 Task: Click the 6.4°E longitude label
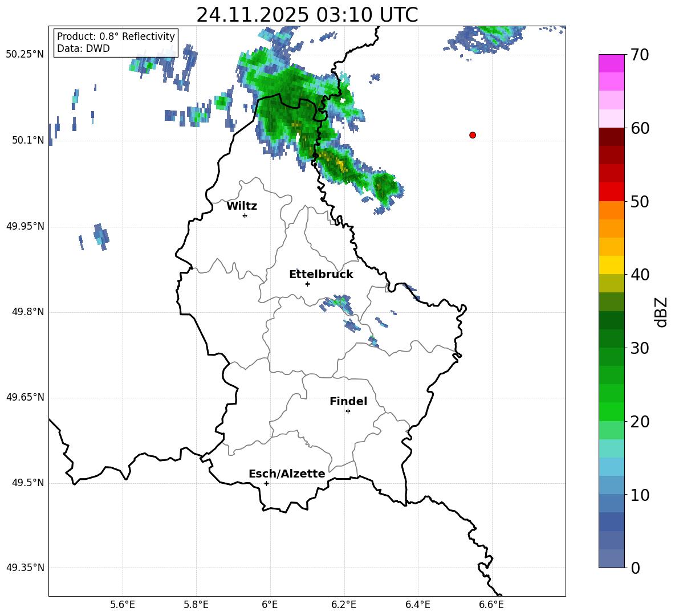coord(417,605)
